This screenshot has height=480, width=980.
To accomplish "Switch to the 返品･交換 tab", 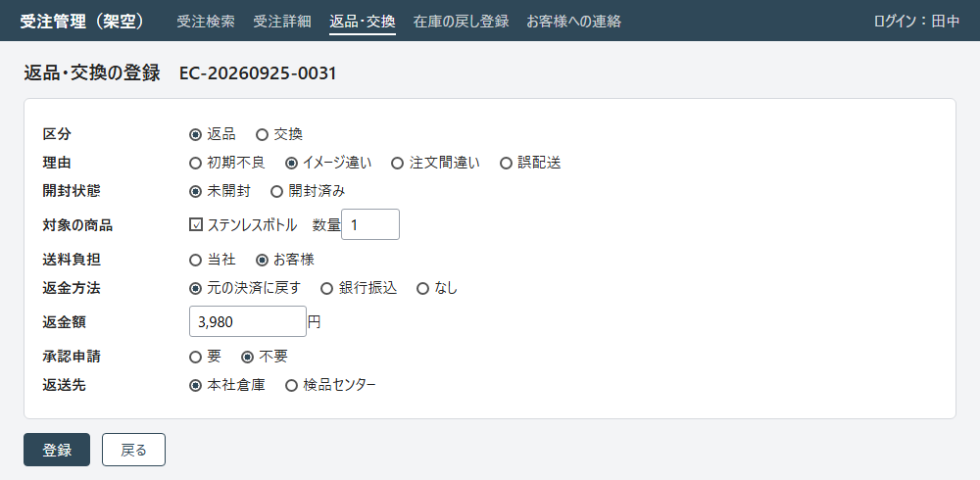I will tap(363, 22).
